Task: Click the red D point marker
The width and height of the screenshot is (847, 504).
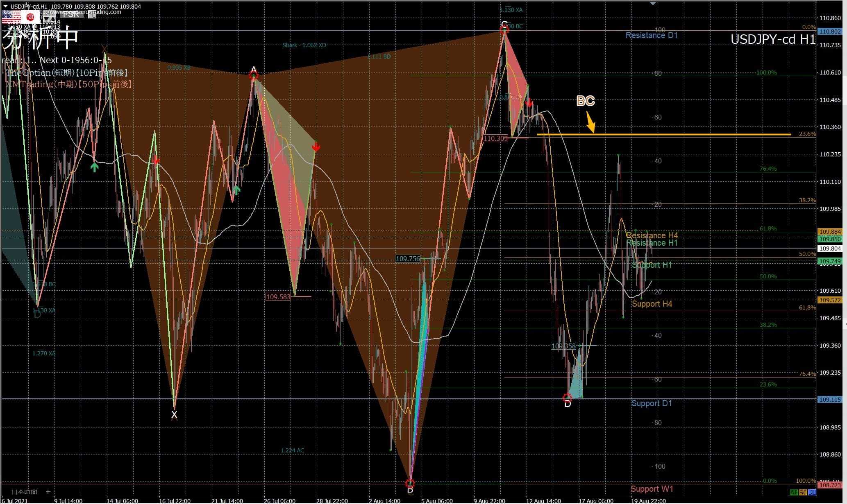Action: pyautogui.click(x=567, y=398)
